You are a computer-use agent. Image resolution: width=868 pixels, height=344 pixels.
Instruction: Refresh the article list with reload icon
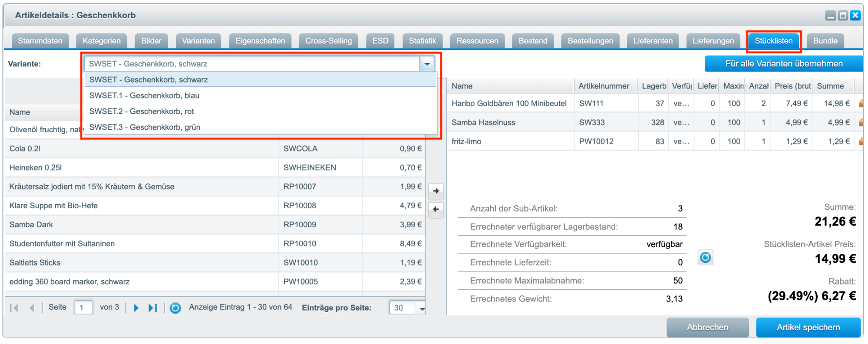pos(175,308)
